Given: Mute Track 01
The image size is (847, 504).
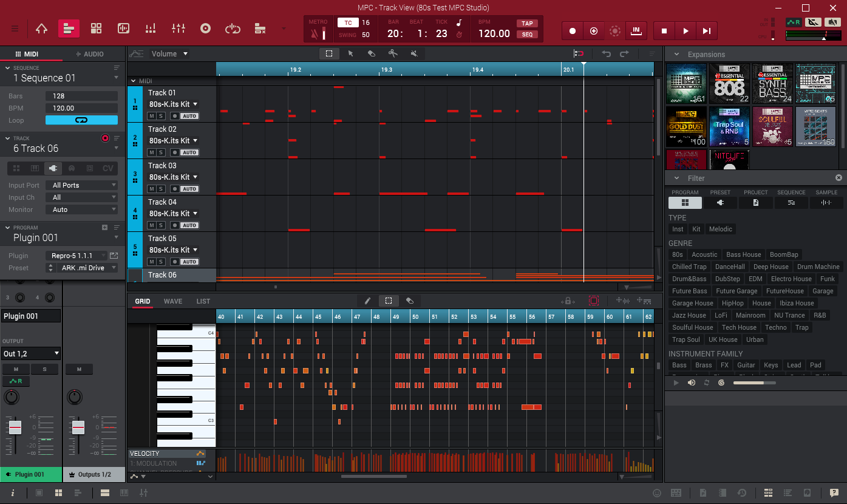Looking at the screenshot, I should 152,116.
